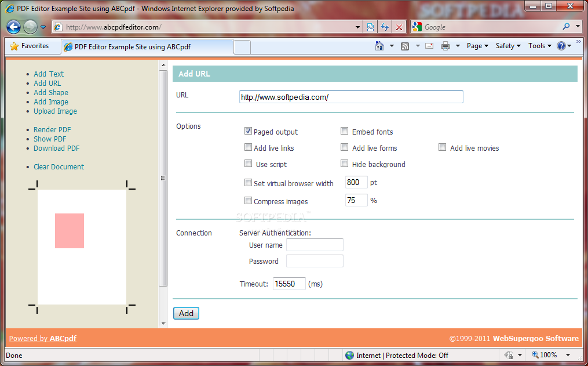This screenshot has width=588, height=366.
Task: Select the PDF Editor Example Site tab
Action: coord(147,47)
